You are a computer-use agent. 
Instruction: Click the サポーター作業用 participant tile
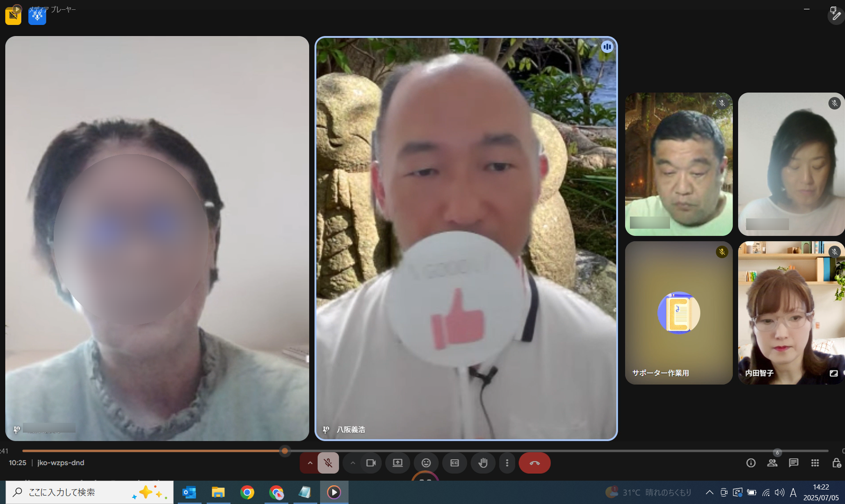click(x=678, y=313)
